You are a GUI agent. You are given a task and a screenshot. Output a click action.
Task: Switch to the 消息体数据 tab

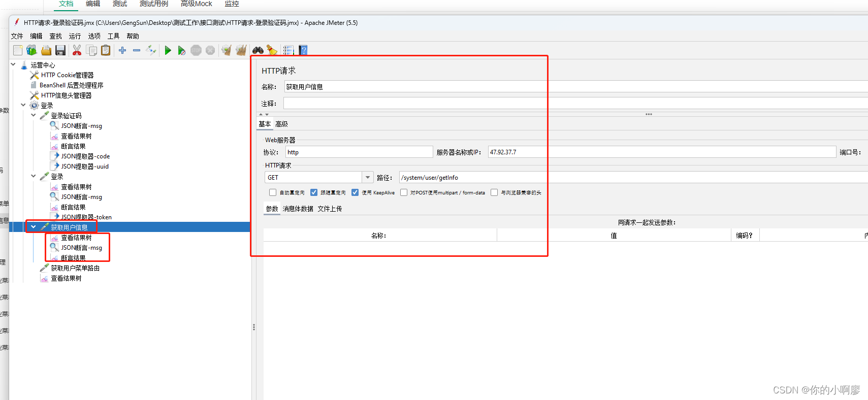(298, 209)
